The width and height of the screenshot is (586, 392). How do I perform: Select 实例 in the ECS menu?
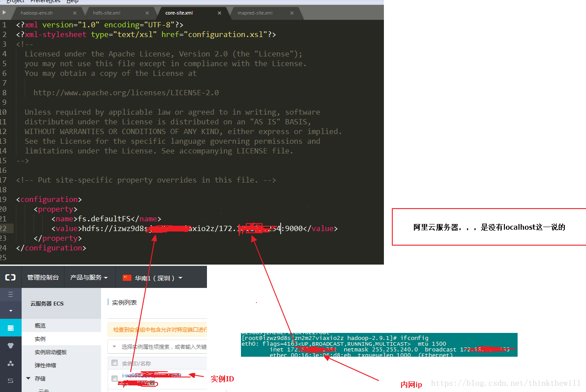point(40,339)
